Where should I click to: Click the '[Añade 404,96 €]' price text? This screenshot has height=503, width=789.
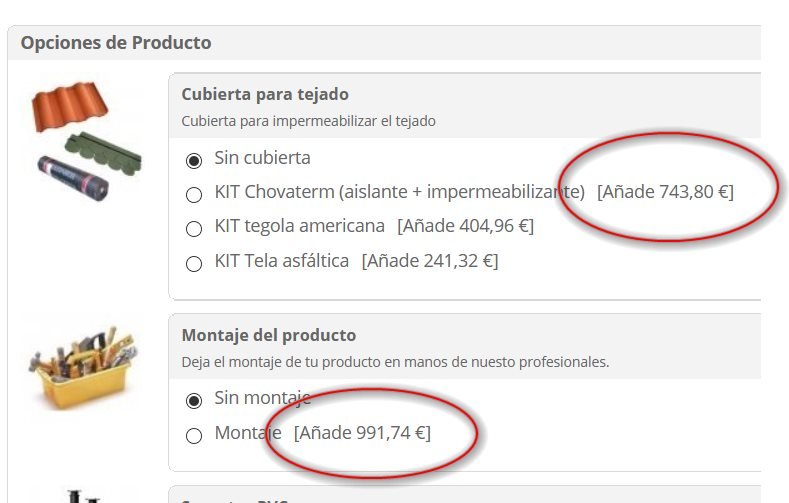(465, 226)
